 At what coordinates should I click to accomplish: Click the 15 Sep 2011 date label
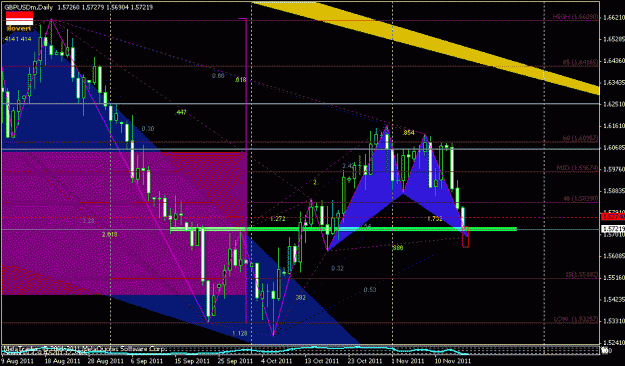coord(192,361)
